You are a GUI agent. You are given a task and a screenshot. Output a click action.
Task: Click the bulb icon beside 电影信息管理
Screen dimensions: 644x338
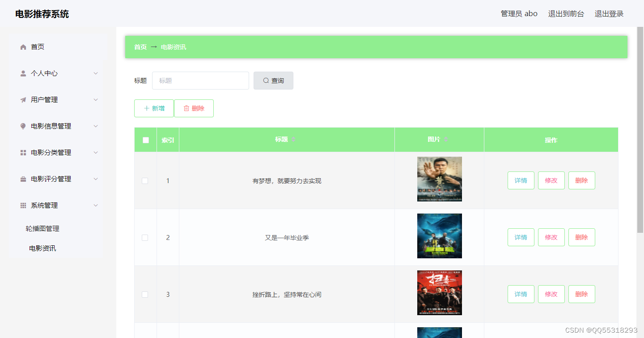coord(23,126)
